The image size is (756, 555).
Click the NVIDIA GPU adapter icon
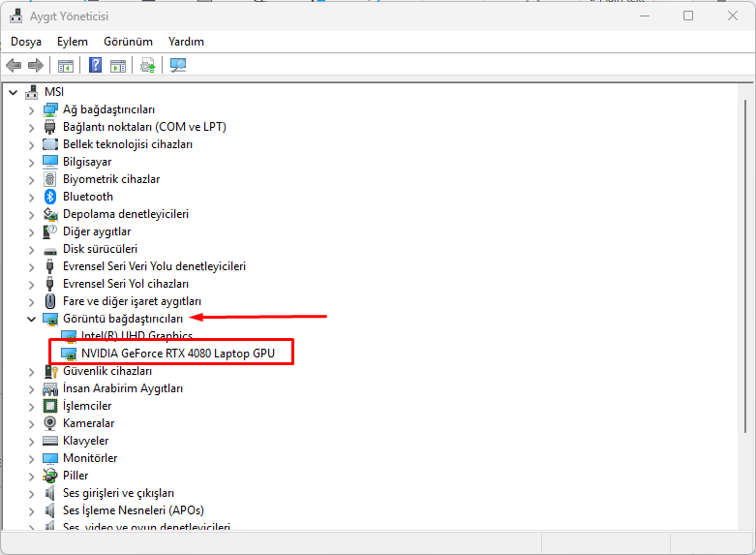[x=69, y=354]
